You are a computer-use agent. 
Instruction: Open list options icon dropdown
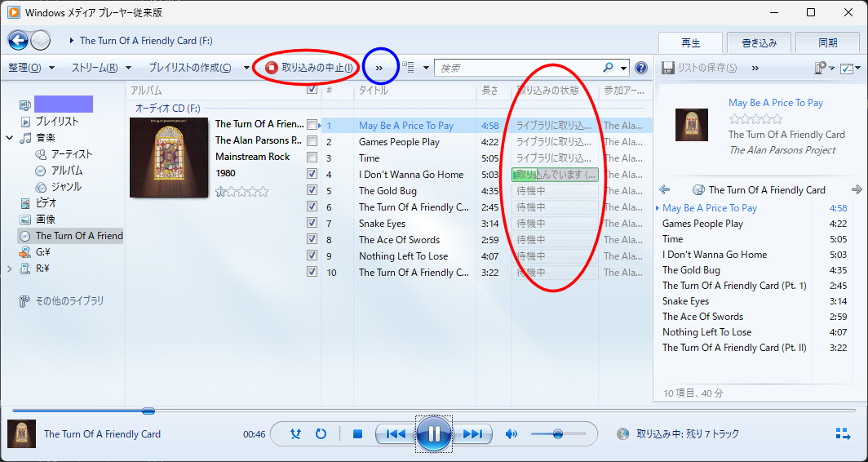tap(824, 68)
